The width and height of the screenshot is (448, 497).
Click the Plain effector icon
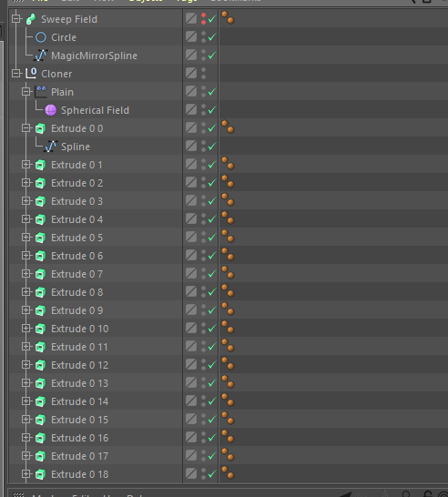[41, 92]
